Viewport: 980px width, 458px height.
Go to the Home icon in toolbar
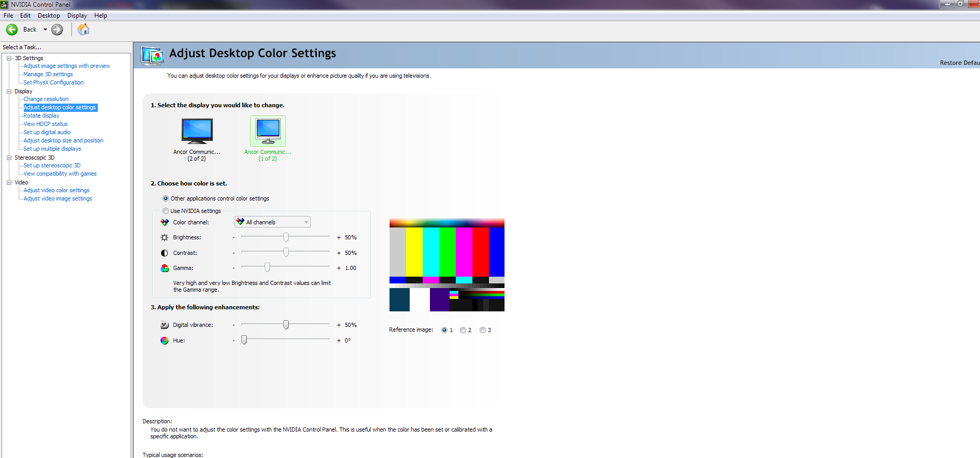point(83,30)
